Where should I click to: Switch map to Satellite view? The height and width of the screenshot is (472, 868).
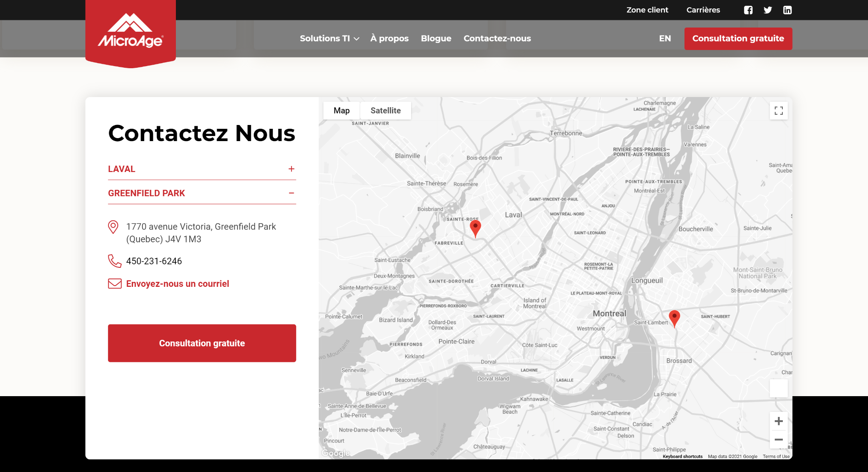tap(385, 111)
